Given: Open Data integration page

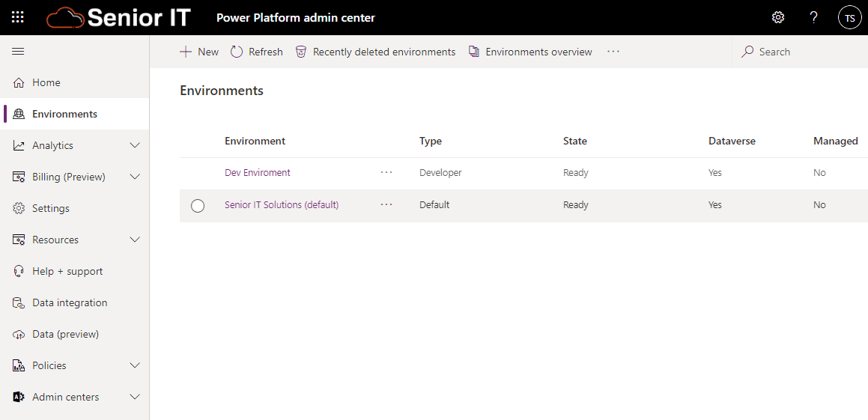Looking at the screenshot, I should pos(75,303).
